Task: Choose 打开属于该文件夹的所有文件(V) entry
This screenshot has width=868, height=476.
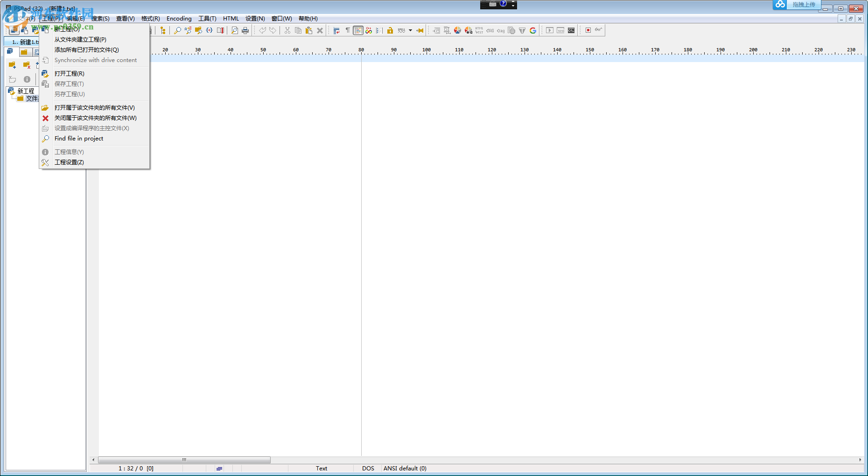Action: pyautogui.click(x=94, y=108)
